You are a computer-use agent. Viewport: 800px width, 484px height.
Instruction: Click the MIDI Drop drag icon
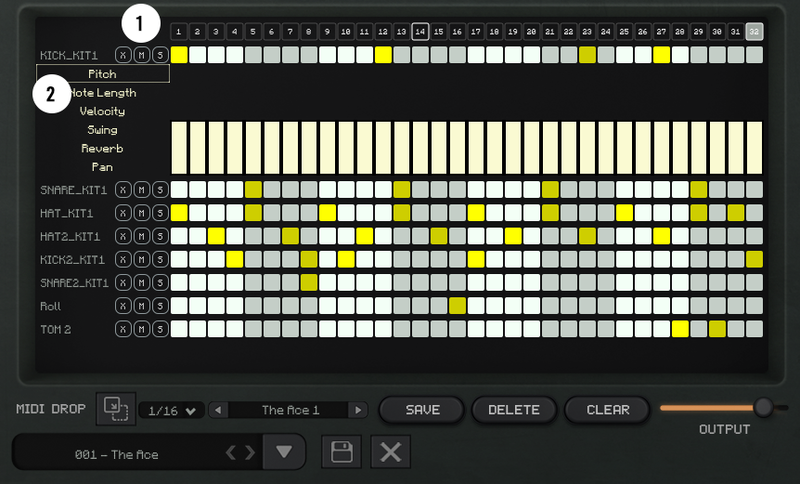(115, 409)
